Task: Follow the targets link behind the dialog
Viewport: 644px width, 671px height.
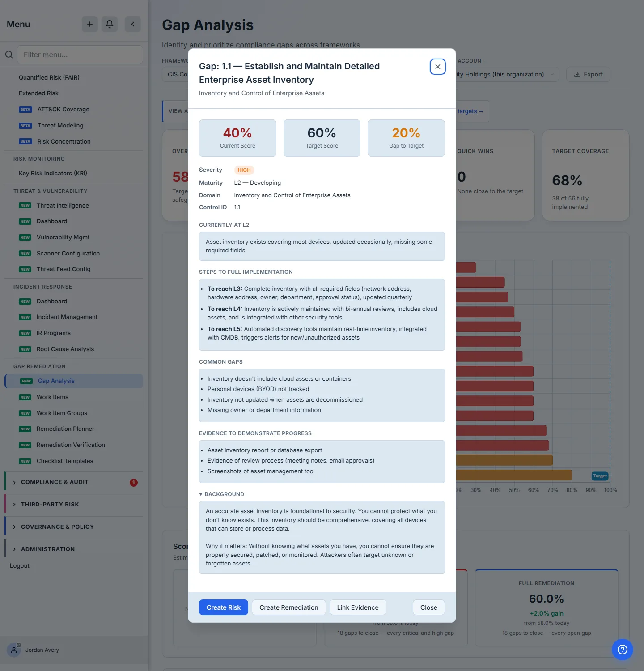Action: click(470, 111)
